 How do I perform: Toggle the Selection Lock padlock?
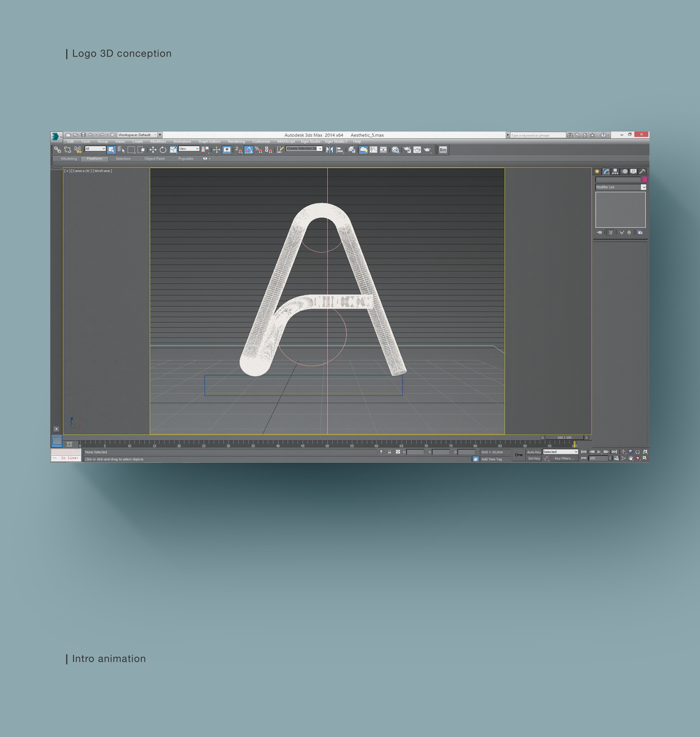pos(389,452)
